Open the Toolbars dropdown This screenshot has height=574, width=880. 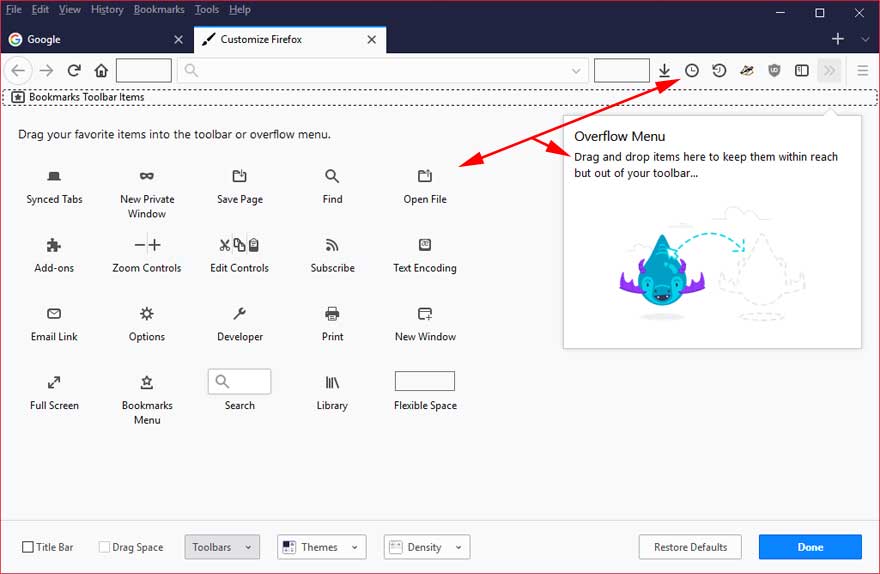(222, 547)
